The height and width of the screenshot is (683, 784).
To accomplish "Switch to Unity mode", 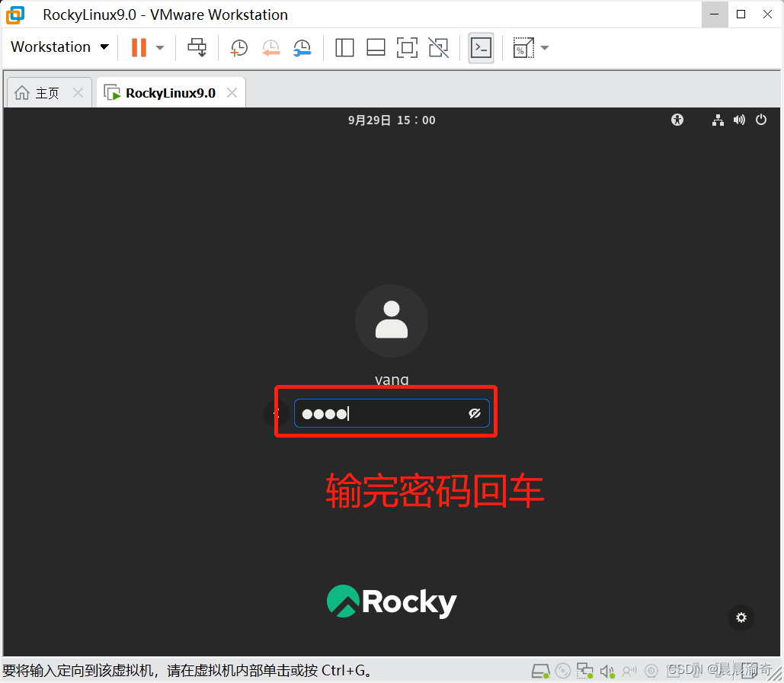I will pos(439,48).
